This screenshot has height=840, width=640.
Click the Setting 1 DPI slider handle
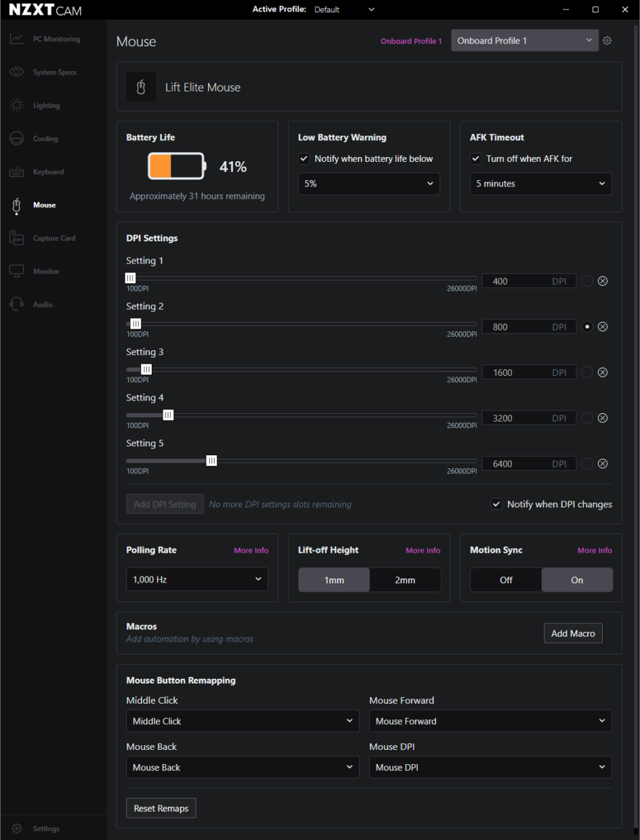(130, 278)
